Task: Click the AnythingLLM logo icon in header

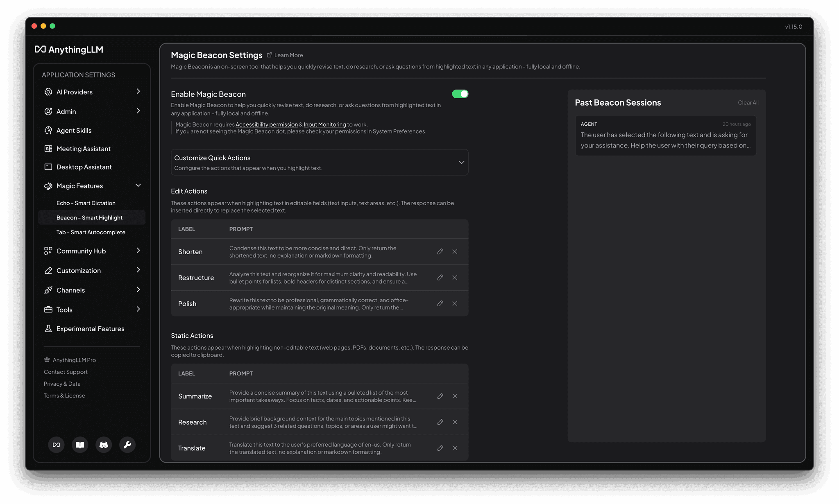Action: pos(40,50)
